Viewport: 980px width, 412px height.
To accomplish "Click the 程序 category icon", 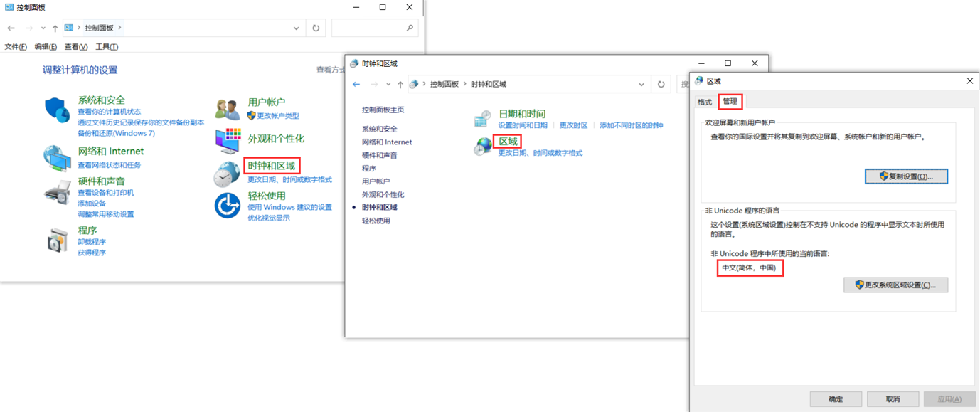I will 57,241.
